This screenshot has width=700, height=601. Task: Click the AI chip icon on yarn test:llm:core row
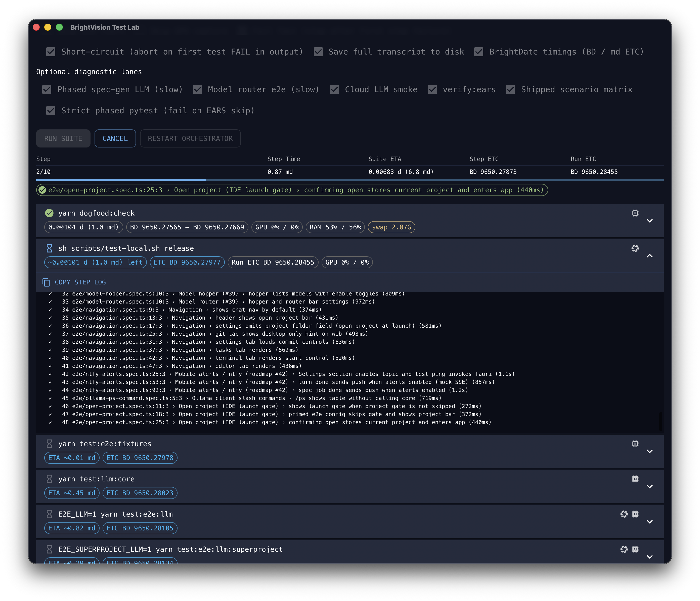point(635,479)
